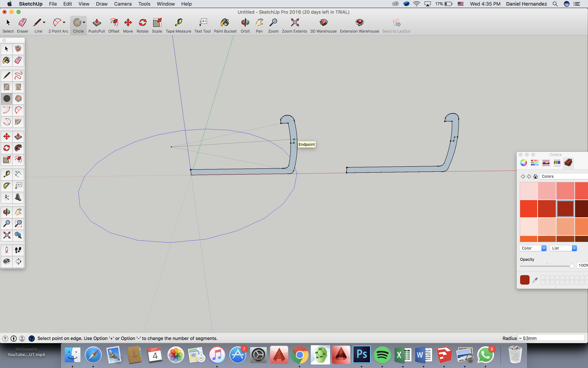Activate the Tape Measure tool
This screenshot has height=368, width=588.
coord(178,25)
